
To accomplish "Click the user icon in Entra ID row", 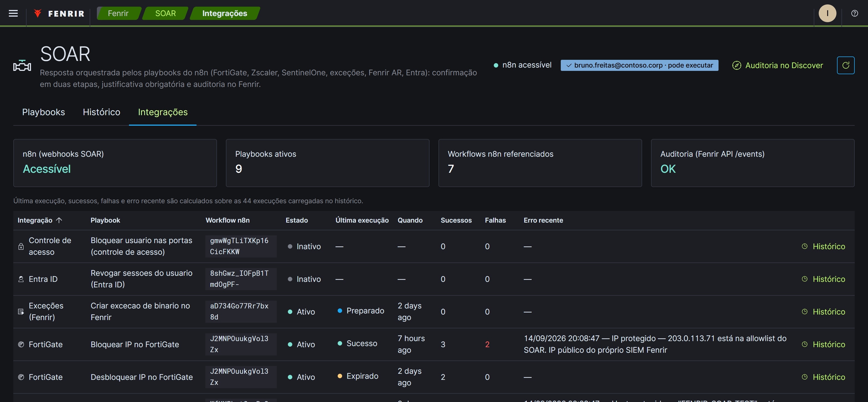I will click(x=21, y=279).
